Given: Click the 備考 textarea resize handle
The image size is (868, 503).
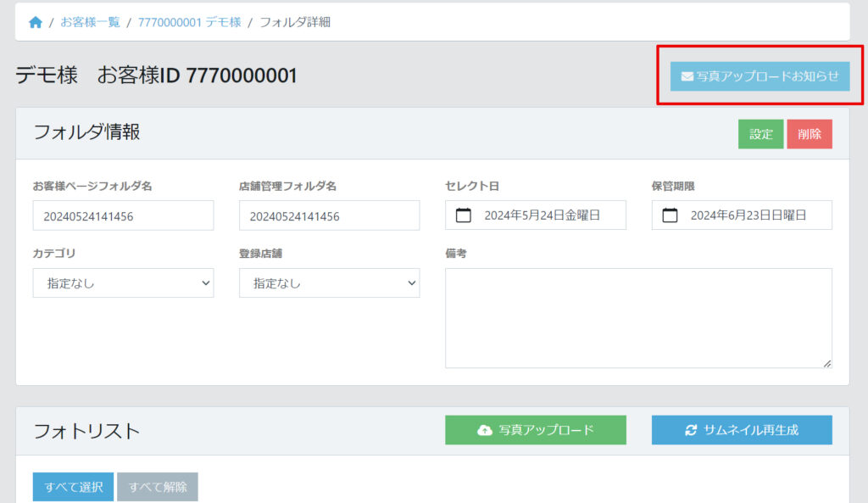Looking at the screenshot, I should [x=826, y=363].
